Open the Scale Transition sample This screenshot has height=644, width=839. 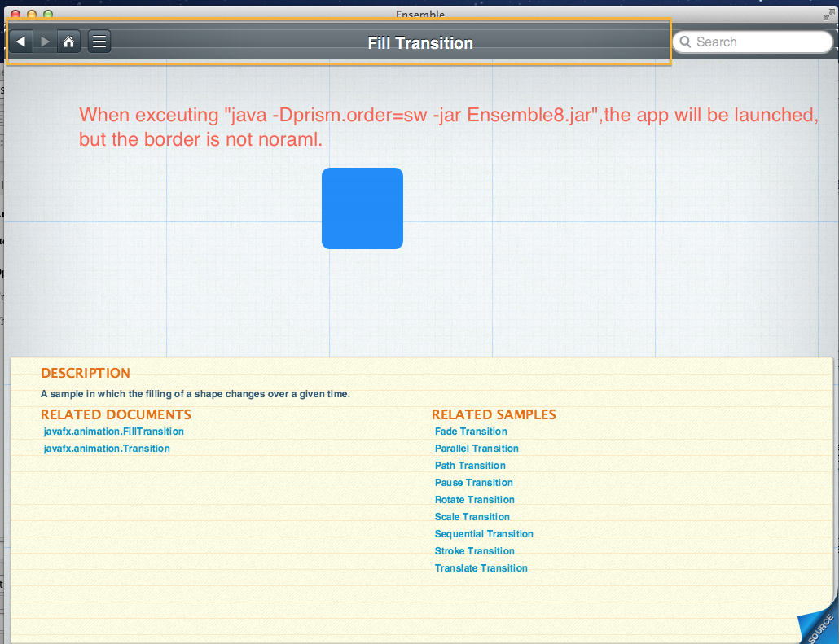pos(472,517)
